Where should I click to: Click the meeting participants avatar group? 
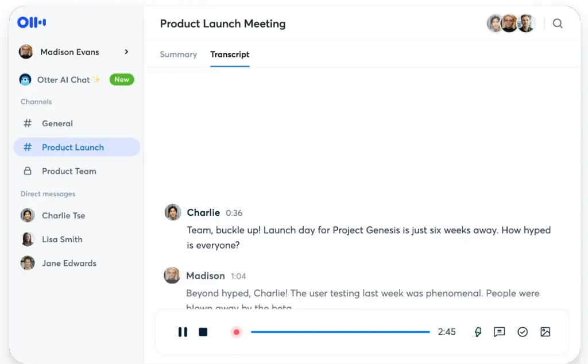[x=510, y=24]
